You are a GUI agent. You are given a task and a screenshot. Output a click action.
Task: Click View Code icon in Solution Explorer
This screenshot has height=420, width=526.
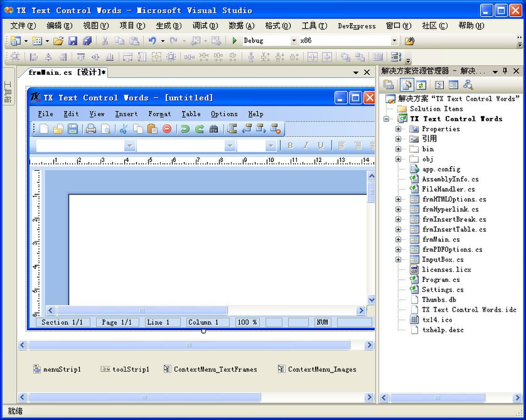[x=439, y=85]
